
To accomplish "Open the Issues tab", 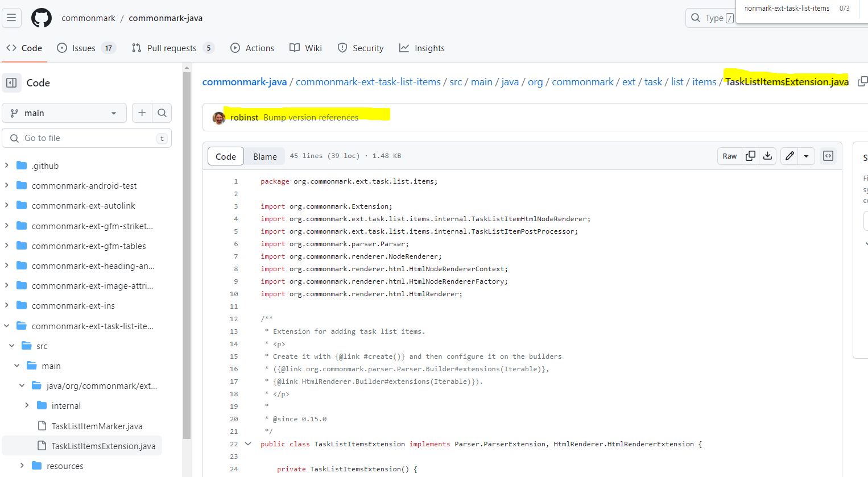I will click(86, 48).
